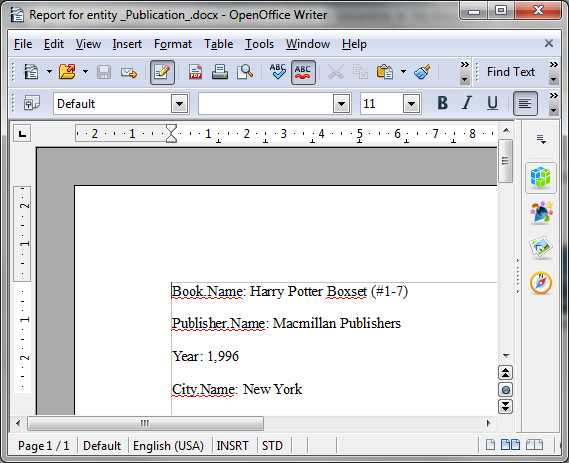Screen dimensions: 569x463
Task: Open sidebar Gallery deck icon
Action: [x=541, y=247]
